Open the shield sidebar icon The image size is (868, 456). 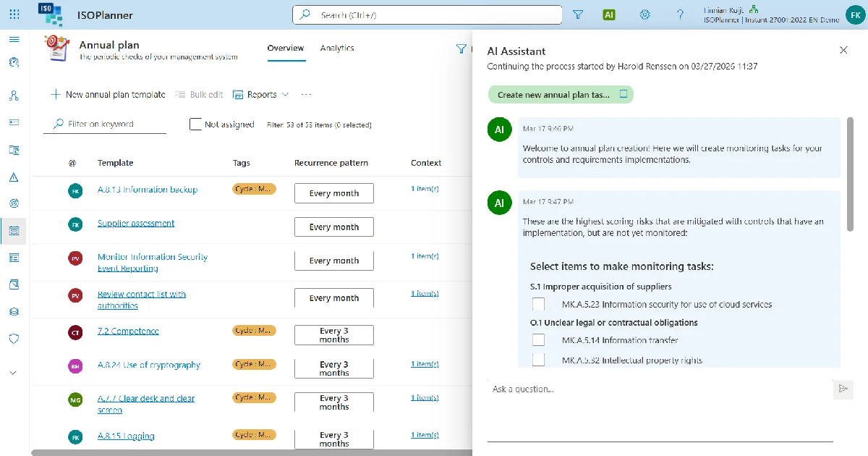pos(14,338)
